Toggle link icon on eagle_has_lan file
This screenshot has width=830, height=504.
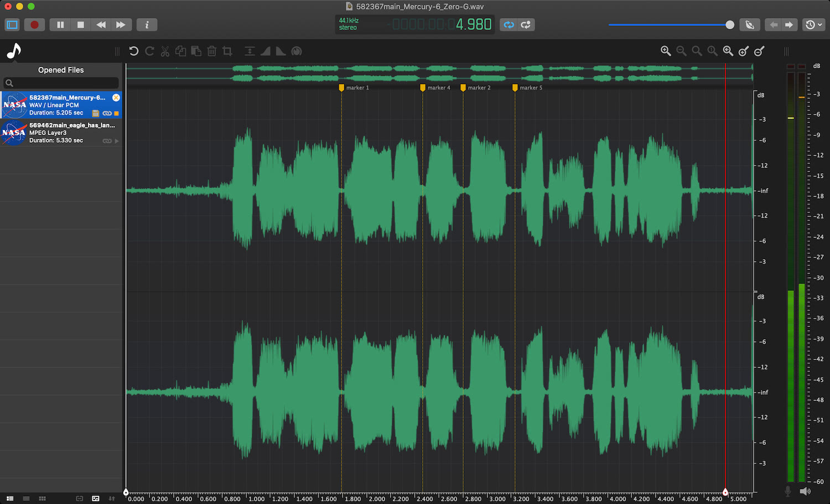click(x=107, y=141)
